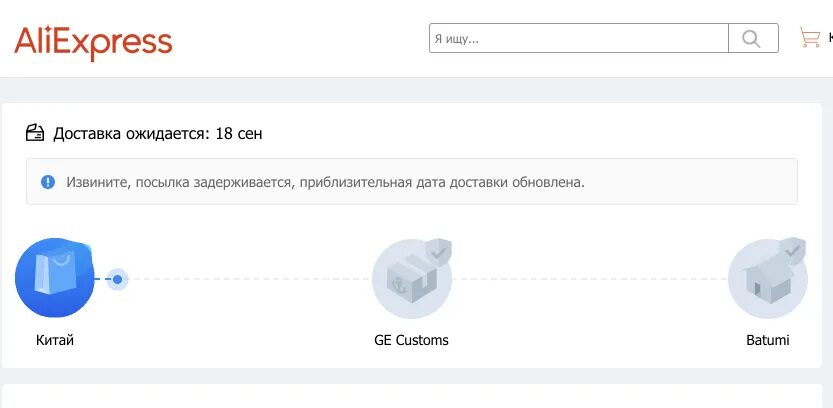
Task: Click the magnifier search button
Action: tap(753, 39)
